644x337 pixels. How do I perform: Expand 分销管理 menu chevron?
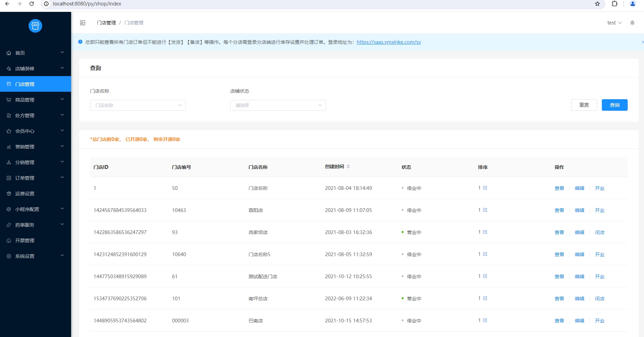(62, 162)
